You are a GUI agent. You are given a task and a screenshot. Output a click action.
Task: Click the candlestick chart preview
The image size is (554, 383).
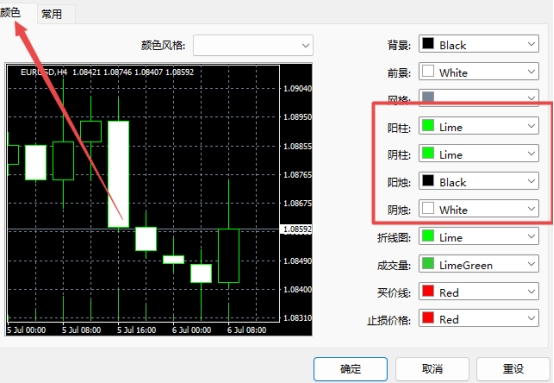point(159,200)
